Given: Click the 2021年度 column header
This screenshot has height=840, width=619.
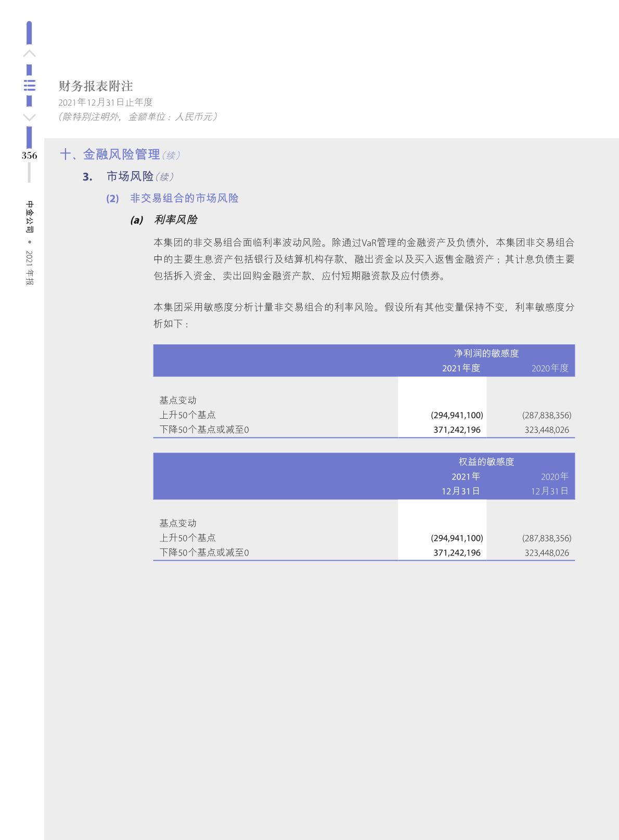Looking at the screenshot, I should click(x=461, y=368).
